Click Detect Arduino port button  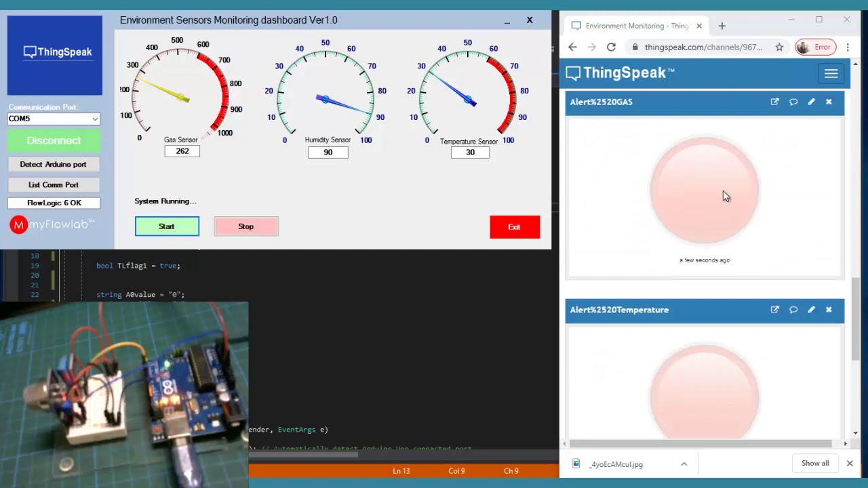tap(54, 164)
